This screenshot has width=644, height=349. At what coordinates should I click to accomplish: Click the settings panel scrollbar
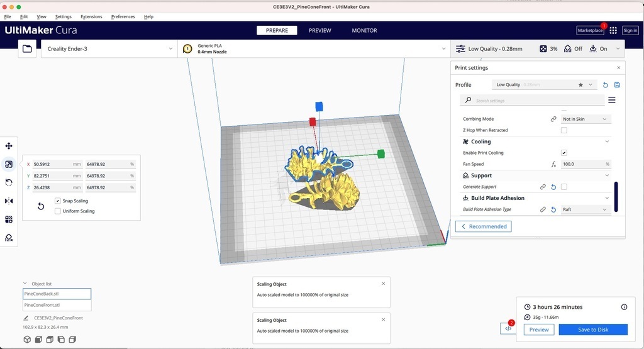616,197
